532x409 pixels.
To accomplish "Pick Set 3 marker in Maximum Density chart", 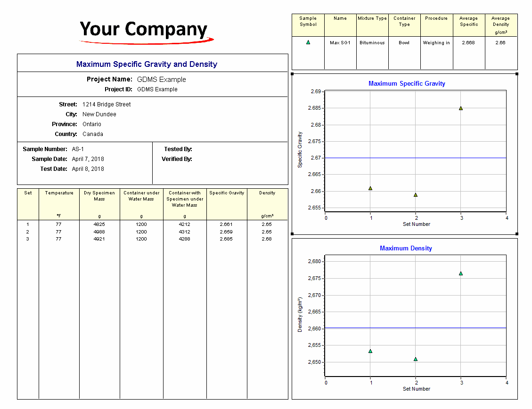I will pos(461,273).
